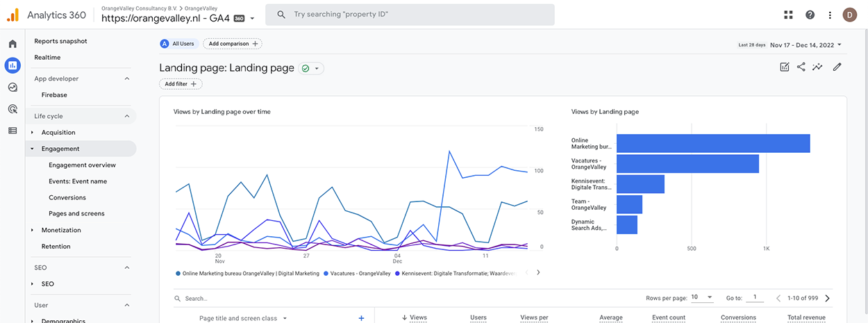Sort by Conversions column header

coord(738,317)
